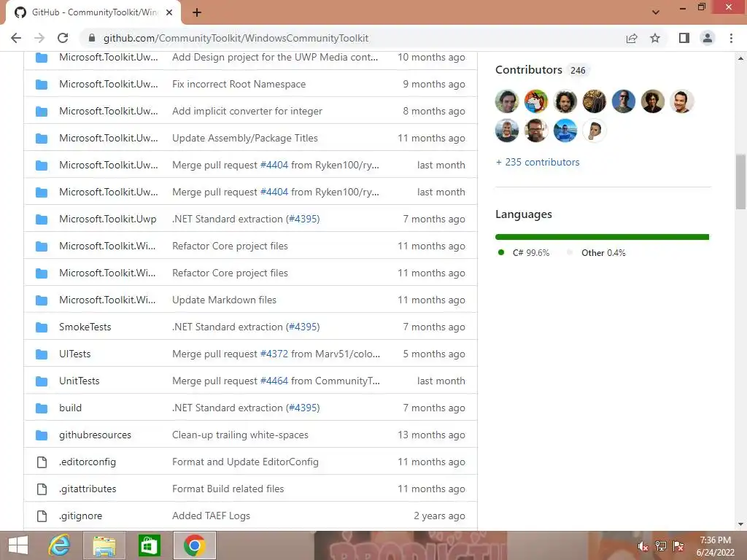Click the share page icon in address bar
The width and height of the screenshot is (747, 560).
coord(632,38)
